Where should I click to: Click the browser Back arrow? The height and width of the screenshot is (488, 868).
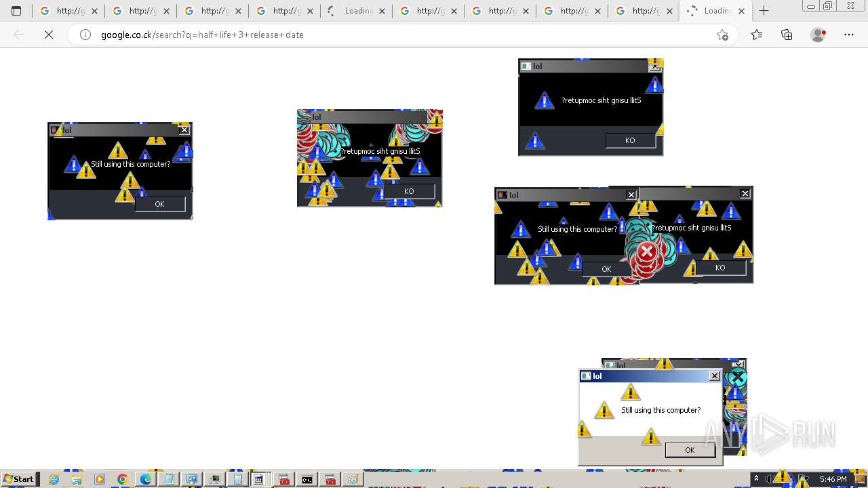[19, 35]
